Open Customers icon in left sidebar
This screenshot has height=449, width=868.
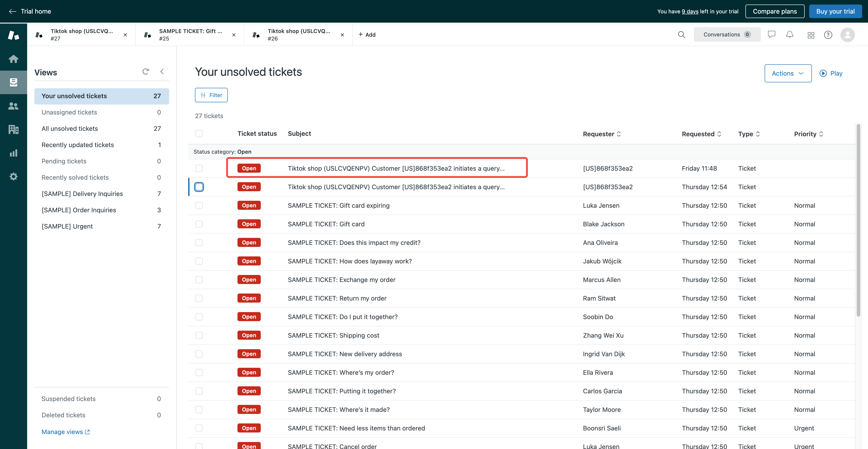[14, 106]
